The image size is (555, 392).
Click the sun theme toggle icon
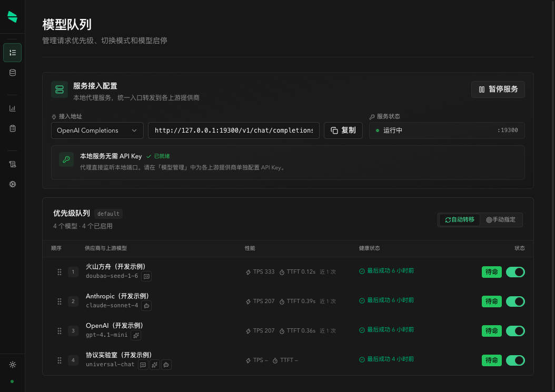click(x=13, y=365)
